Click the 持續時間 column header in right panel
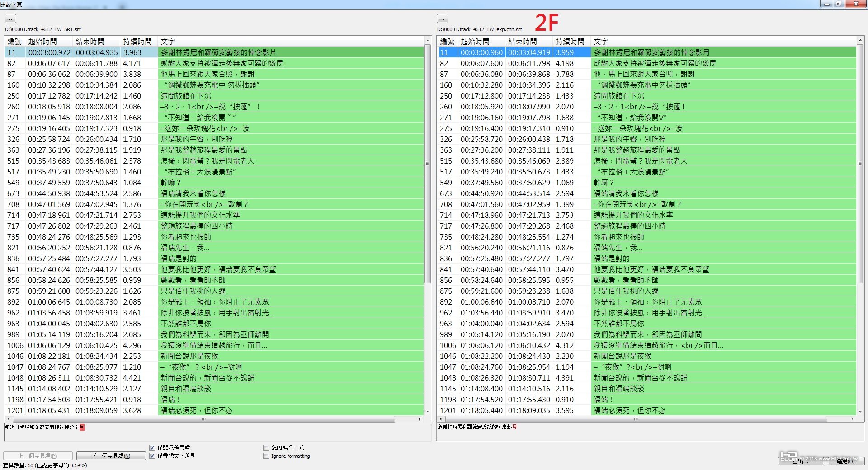The width and height of the screenshot is (868, 470). pos(572,42)
